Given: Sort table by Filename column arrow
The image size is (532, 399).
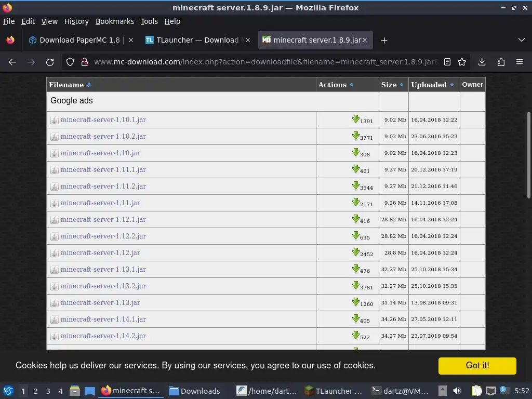Looking at the screenshot, I should click(x=88, y=85).
